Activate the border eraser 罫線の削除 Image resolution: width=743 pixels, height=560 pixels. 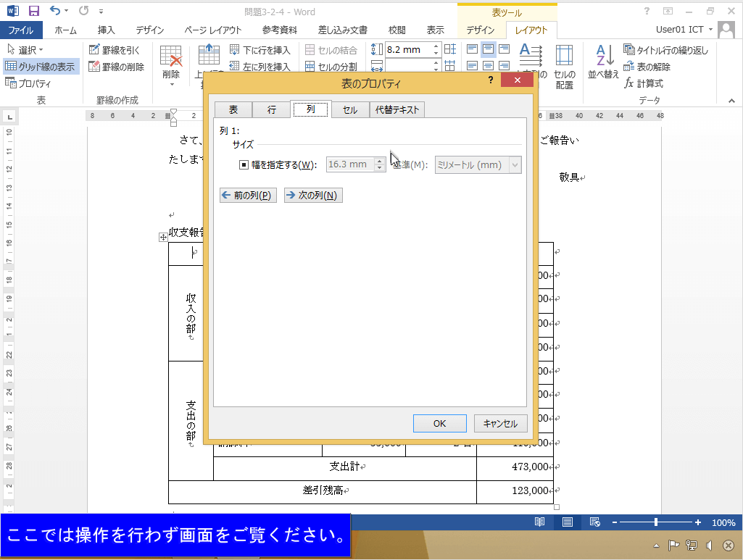click(113, 66)
